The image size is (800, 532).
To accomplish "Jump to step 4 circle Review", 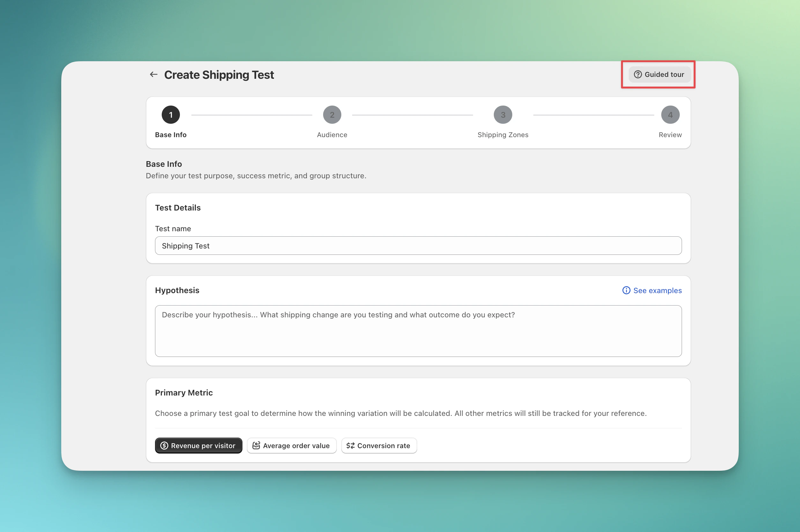I will [670, 115].
